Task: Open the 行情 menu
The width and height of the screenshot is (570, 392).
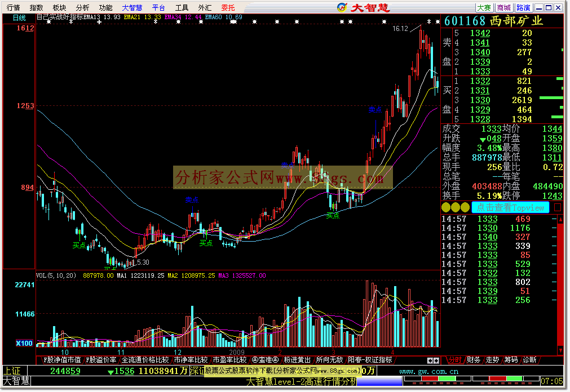Action: click(14, 8)
